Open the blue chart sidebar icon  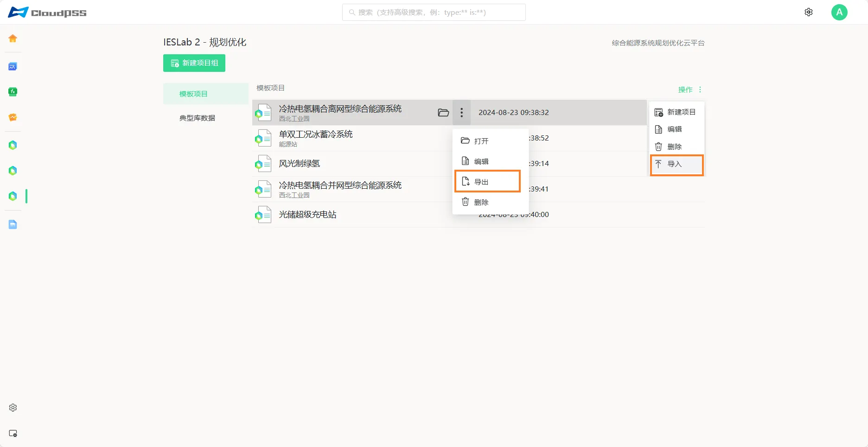click(13, 67)
